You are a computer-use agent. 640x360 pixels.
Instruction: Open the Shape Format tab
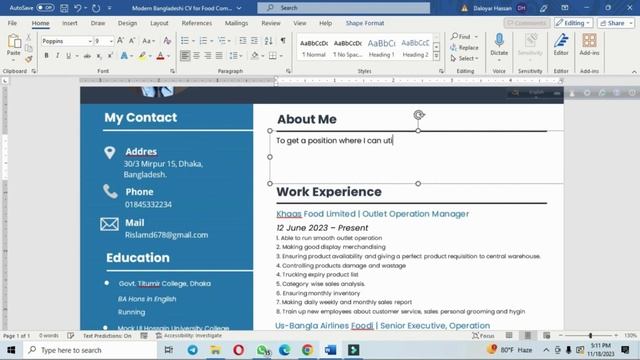(365, 23)
